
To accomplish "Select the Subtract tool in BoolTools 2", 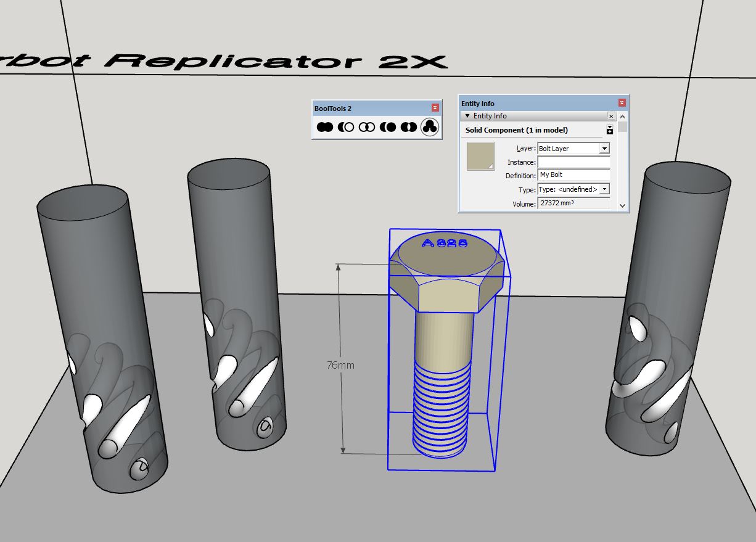I will [346, 127].
